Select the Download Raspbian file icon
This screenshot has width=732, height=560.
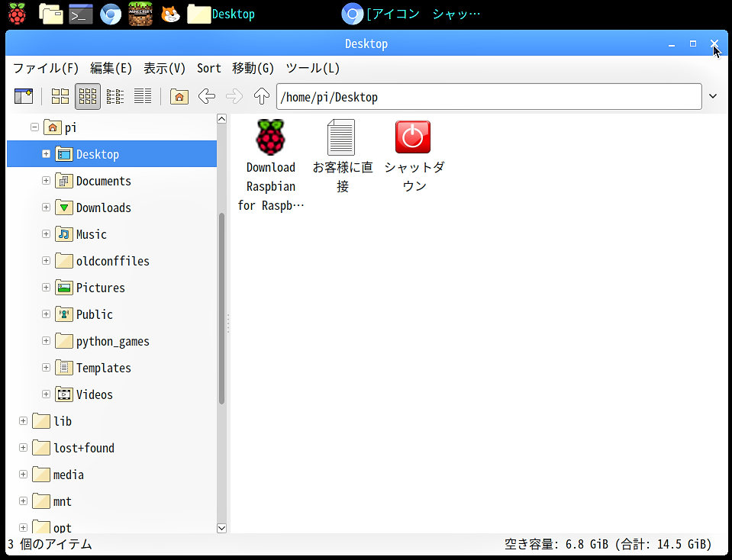271,137
